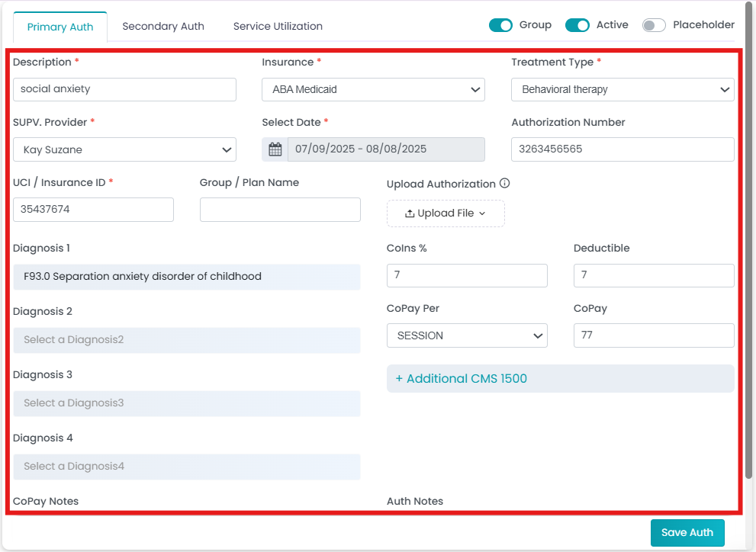
Task: Click the empty Group / Plan Name field
Action: (280, 210)
